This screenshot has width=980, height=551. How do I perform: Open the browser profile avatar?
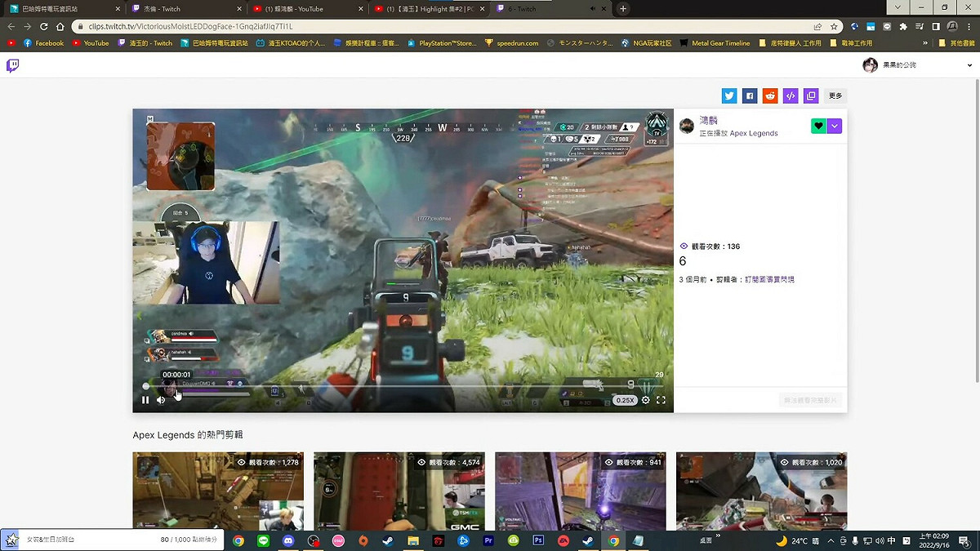(x=951, y=26)
